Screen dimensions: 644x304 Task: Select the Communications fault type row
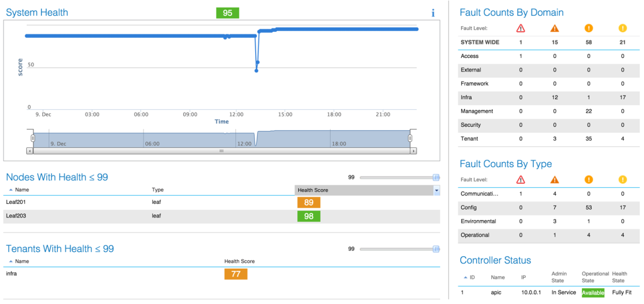[x=549, y=193]
